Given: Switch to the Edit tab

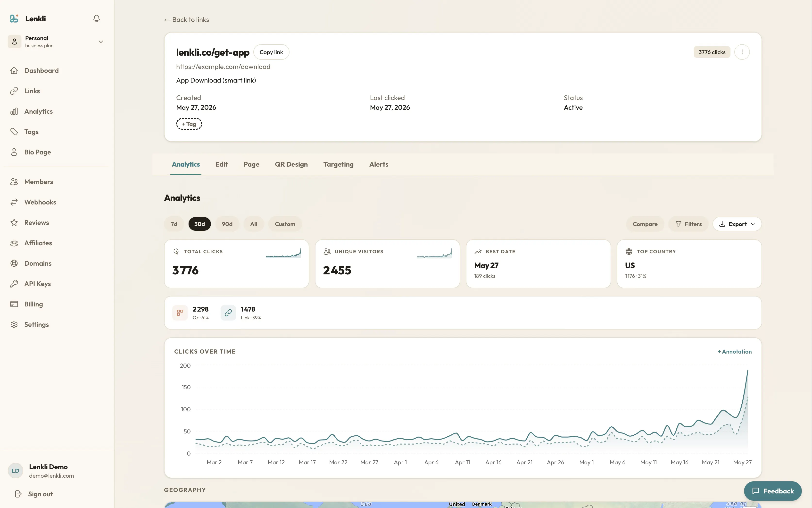Looking at the screenshot, I should point(222,164).
